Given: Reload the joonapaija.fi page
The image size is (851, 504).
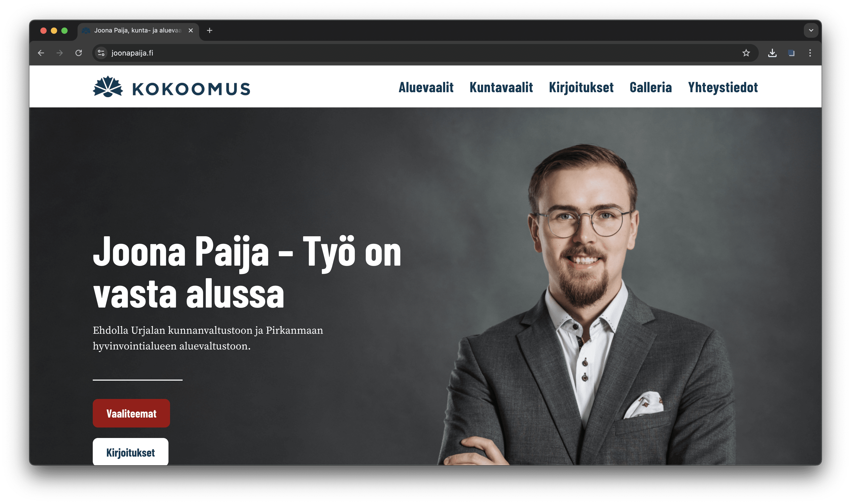Looking at the screenshot, I should click(79, 53).
